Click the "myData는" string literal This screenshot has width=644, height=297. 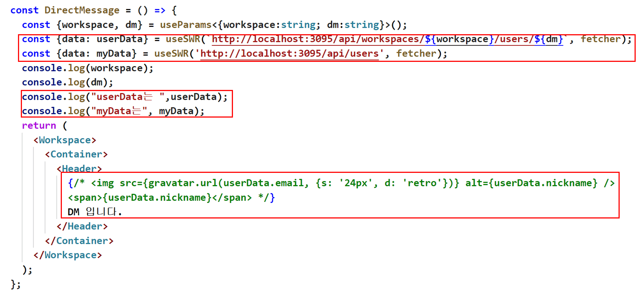click(x=119, y=111)
